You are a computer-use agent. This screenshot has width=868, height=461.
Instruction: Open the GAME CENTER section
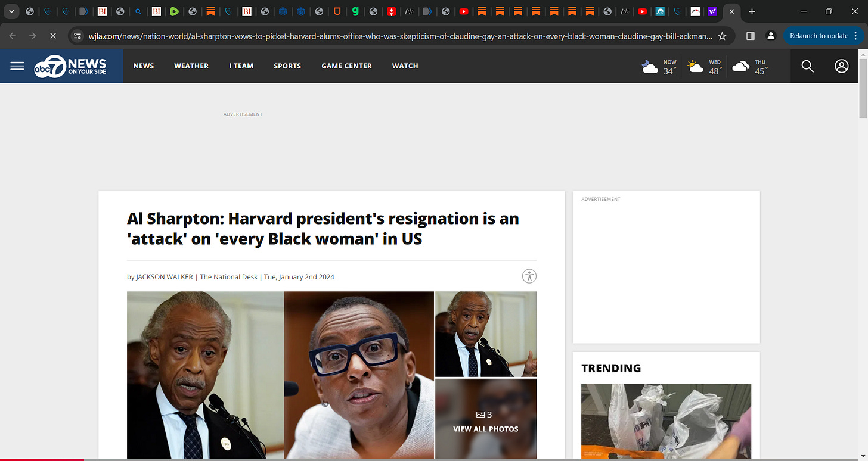point(346,66)
